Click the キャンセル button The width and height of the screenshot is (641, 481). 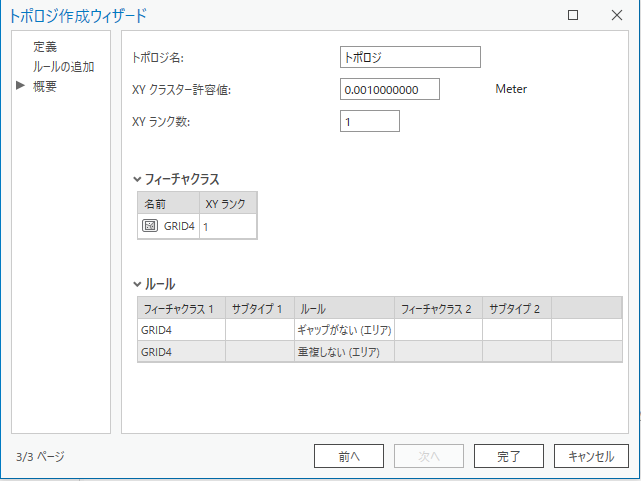click(591, 456)
